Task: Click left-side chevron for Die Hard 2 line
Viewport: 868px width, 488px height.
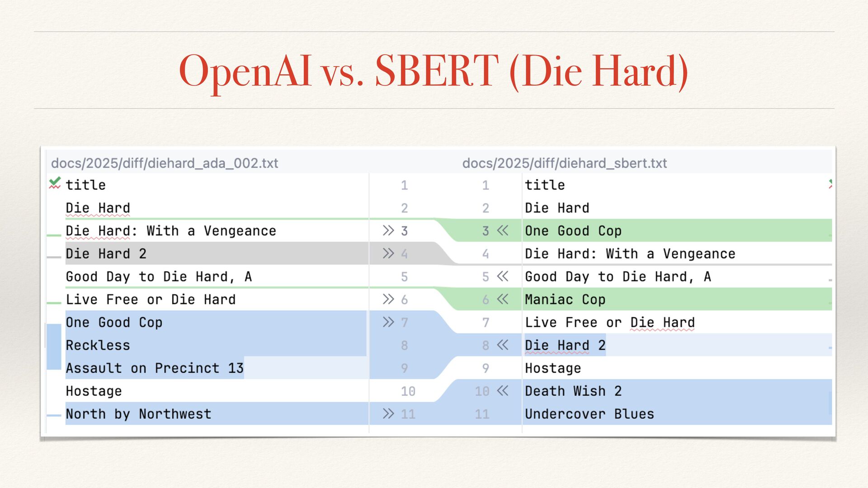Action: (x=388, y=253)
